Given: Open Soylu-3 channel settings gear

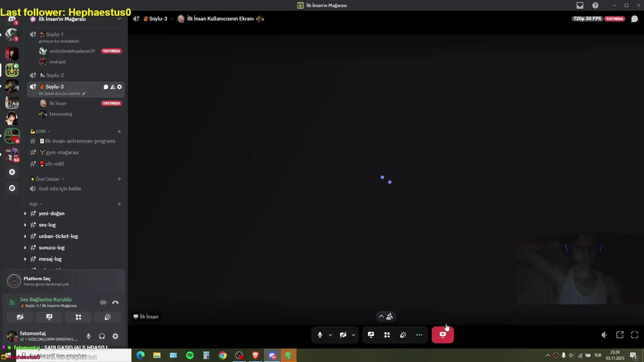Looking at the screenshot, I should click(119, 87).
